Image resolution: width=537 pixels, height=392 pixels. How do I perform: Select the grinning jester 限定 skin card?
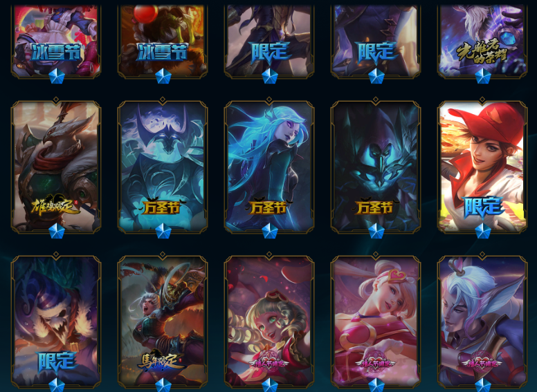(x=56, y=321)
